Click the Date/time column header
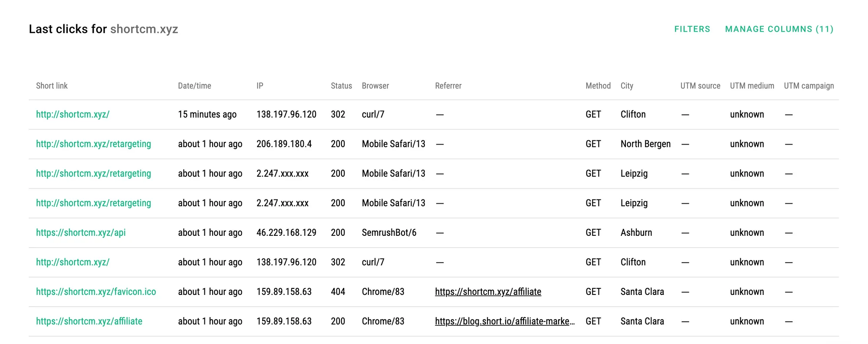Image resolution: width=868 pixels, height=344 pixels. pos(194,86)
